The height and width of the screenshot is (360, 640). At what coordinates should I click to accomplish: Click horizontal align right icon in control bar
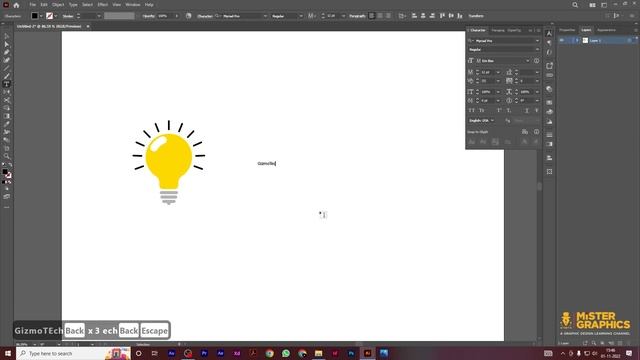432,16
